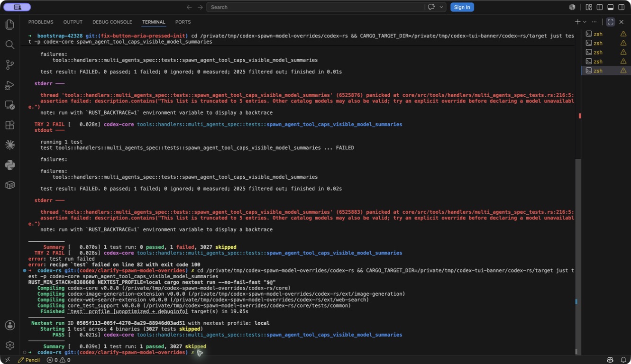Click the hexagon icon left of layout controls
This screenshot has height=364, width=631.
click(572, 7)
